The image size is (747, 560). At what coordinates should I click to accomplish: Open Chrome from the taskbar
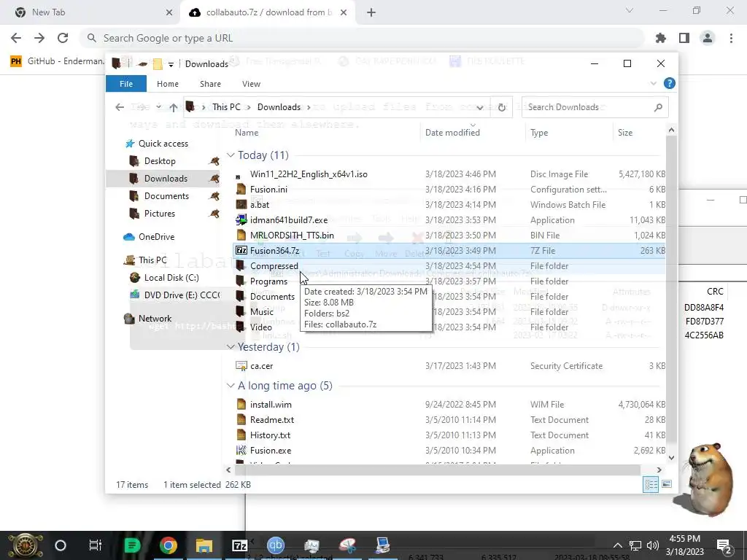(x=169, y=545)
